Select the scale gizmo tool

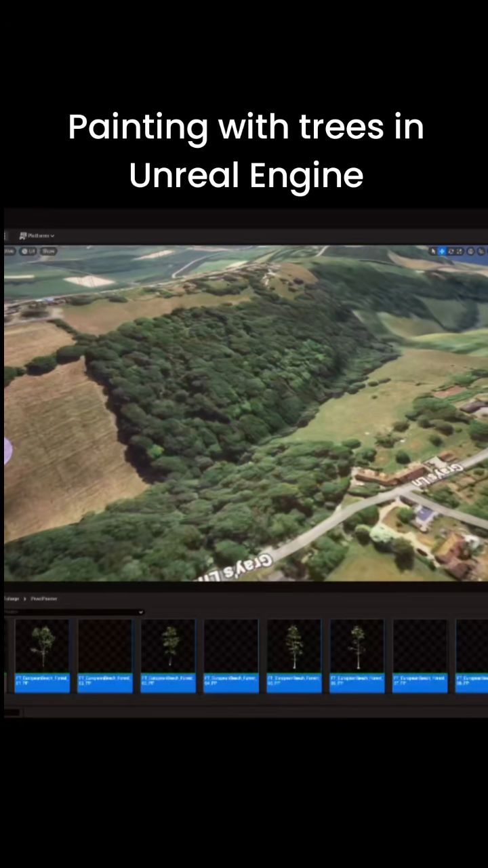coord(459,252)
